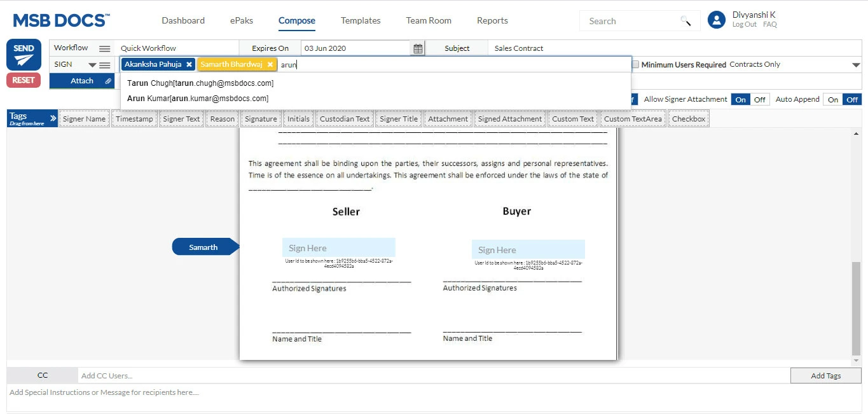Click the SEND paper plane button

click(x=24, y=55)
